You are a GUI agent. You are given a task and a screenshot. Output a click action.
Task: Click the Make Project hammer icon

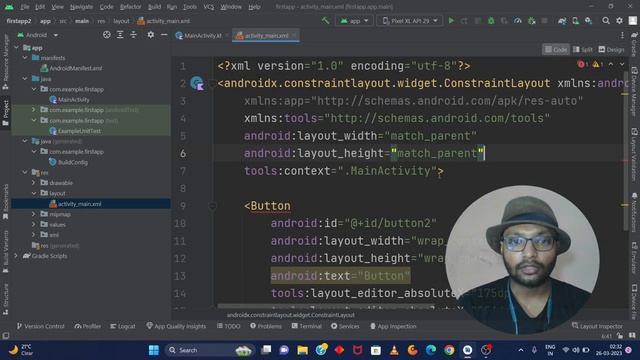[325, 20]
